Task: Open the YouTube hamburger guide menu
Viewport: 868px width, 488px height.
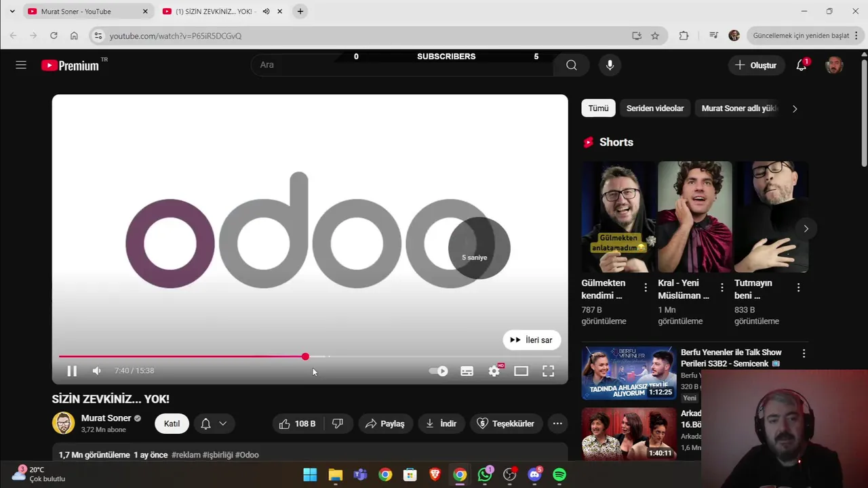Action: [x=21, y=65]
